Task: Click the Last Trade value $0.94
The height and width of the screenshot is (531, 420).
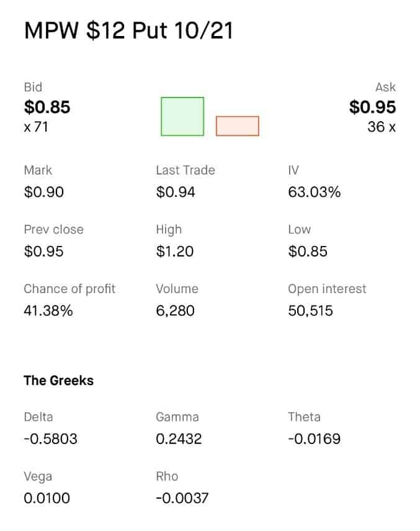Action: pyautogui.click(x=176, y=193)
